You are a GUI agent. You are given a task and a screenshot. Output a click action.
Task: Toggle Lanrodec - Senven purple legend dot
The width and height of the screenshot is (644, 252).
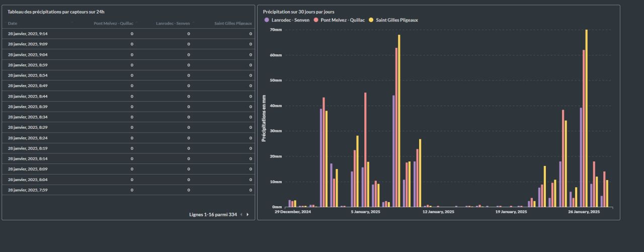point(267,20)
